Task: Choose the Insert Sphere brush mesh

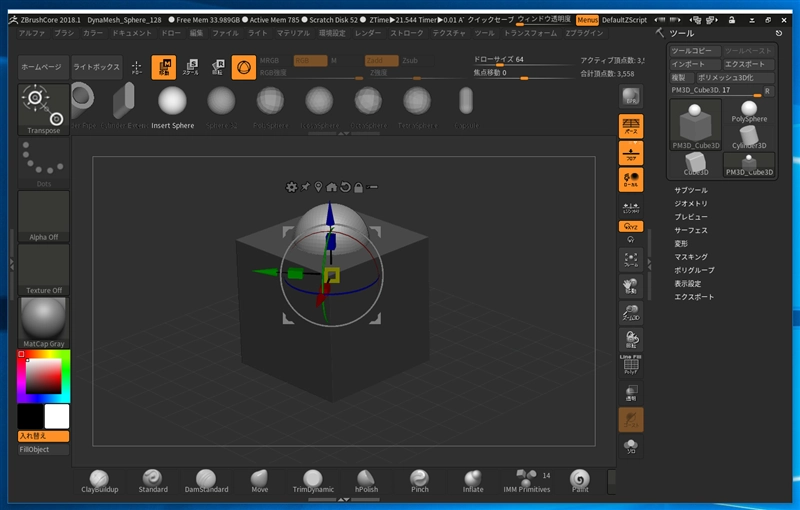Action: pyautogui.click(x=172, y=108)
